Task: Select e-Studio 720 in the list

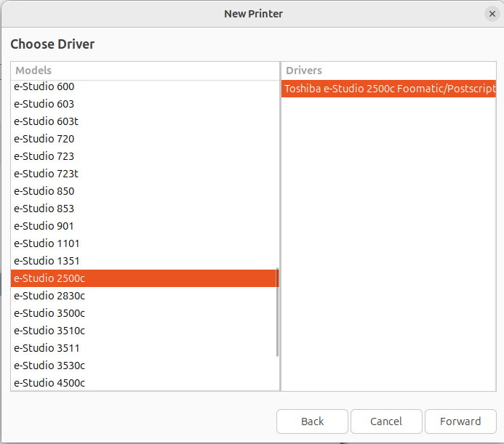Action: click(x=44, y=139)
